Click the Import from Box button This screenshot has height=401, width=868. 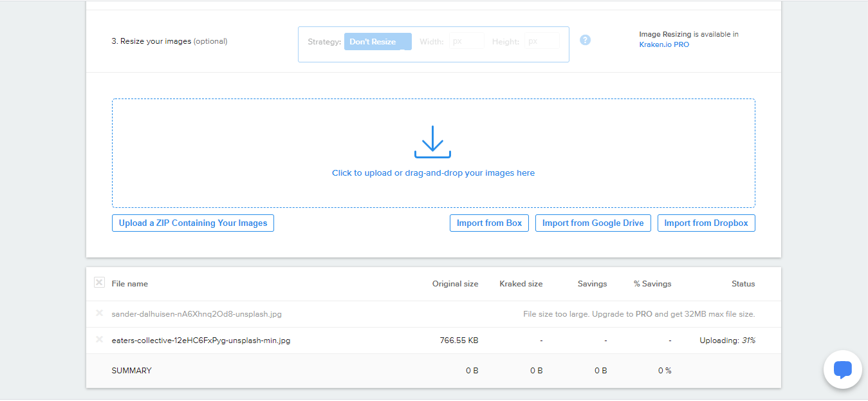pyautogui.click(x=489, y=223)
